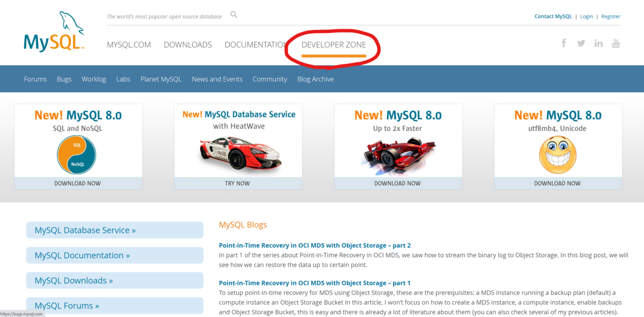Click the Login link

587,16
